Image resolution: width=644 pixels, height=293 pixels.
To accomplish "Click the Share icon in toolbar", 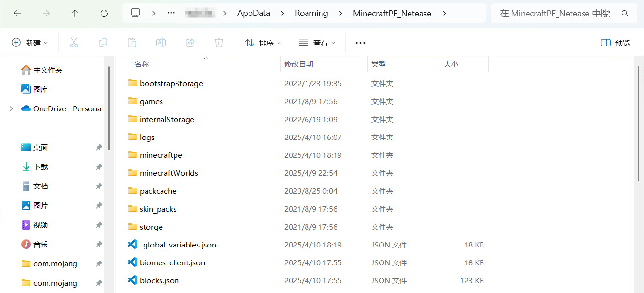I will 190,43.
